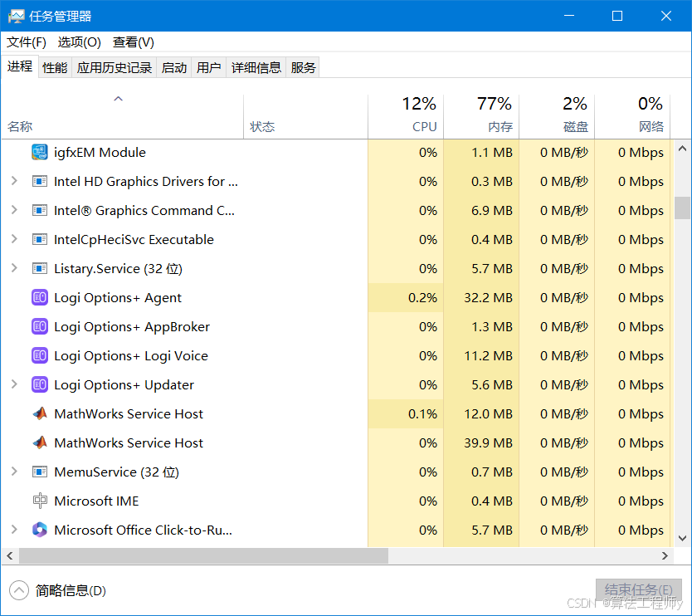Viewport: 692px width, 616px height.
Task: Sort by the 内存 column header
Action: pyautogui.click(x=481, y=116)
